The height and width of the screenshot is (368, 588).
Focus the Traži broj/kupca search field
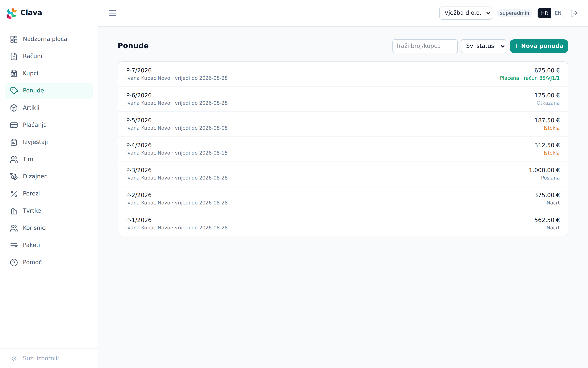(425, 46)
